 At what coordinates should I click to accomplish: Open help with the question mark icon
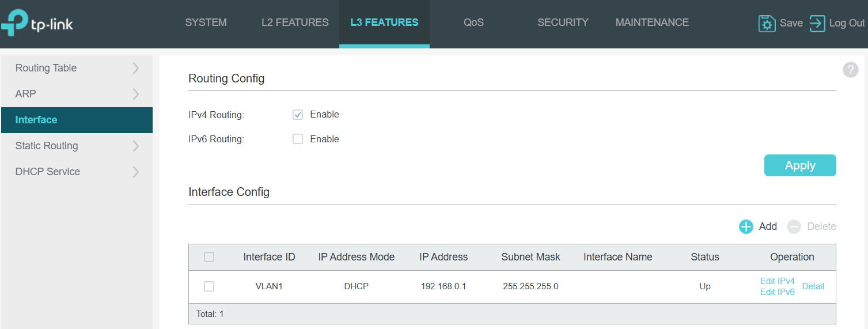pyautogui.click(x=850, y=70)
